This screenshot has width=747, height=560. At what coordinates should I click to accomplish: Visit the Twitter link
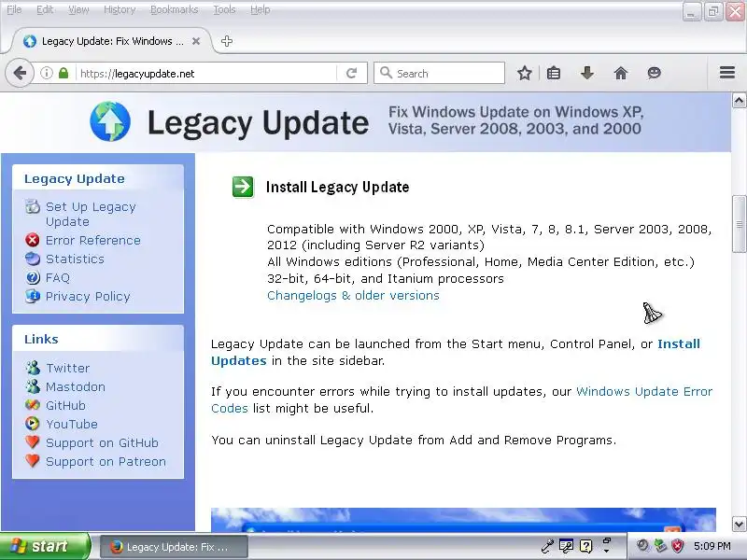coord(67,368)
